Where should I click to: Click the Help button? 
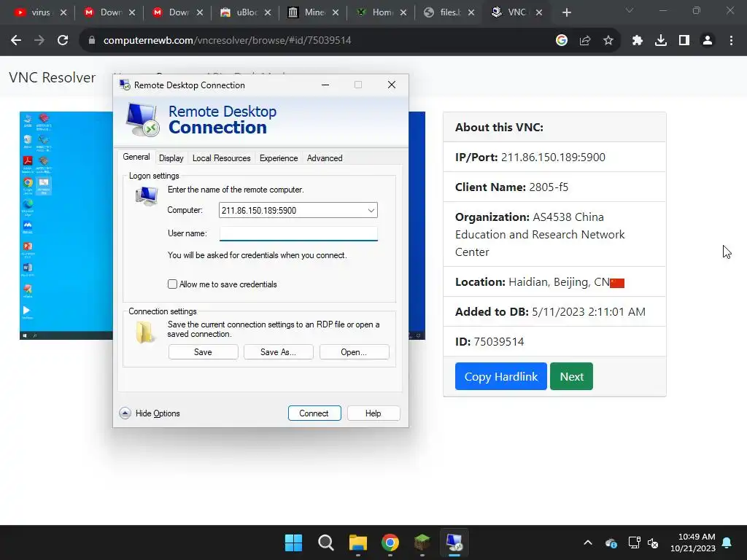[x=373, y=413]
